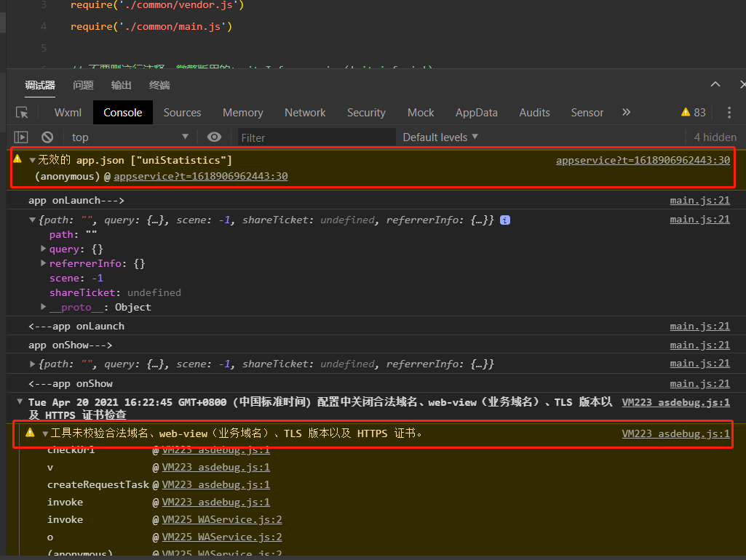Screen dimensions: 746x560
Task: Select the element inspector picker icon
Action: [x=22, y=113]
